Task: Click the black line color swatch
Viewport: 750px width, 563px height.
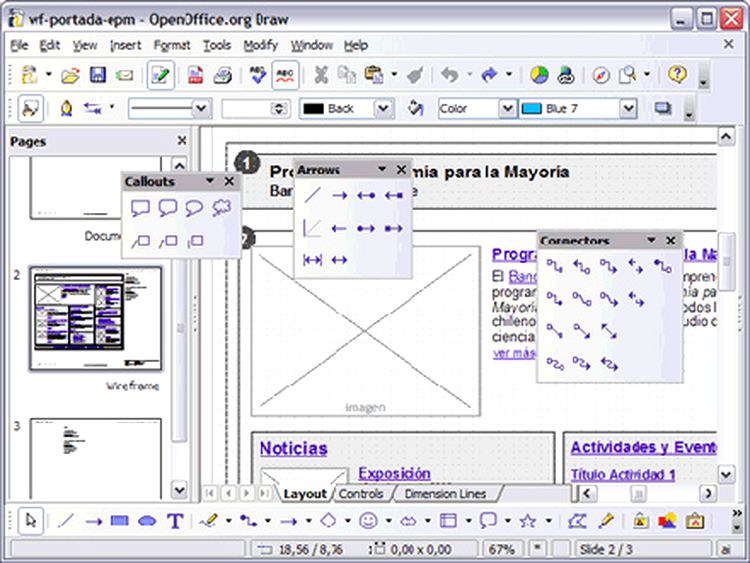Action: coord(314,109)
